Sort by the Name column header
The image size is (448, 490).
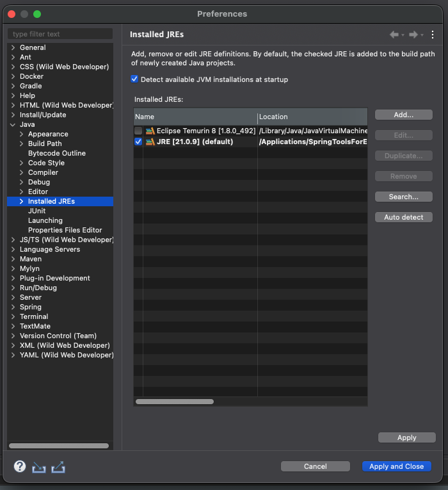click(x=195, y=117)
